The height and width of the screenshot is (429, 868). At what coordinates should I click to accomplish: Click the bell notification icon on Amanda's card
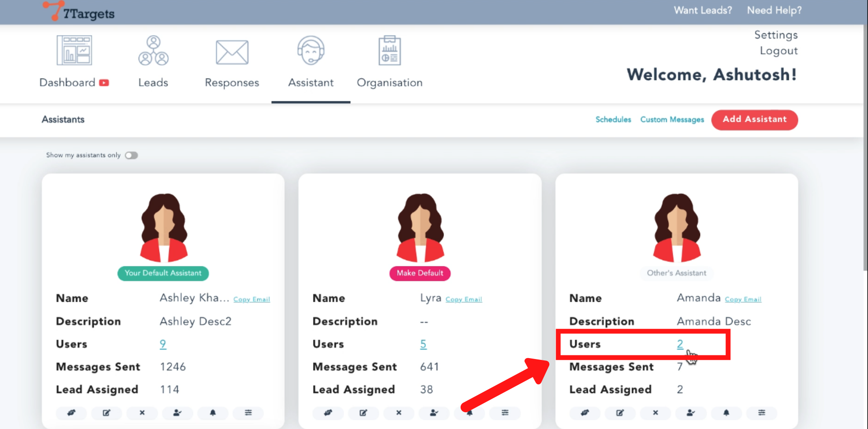click(x=726, y=413)
